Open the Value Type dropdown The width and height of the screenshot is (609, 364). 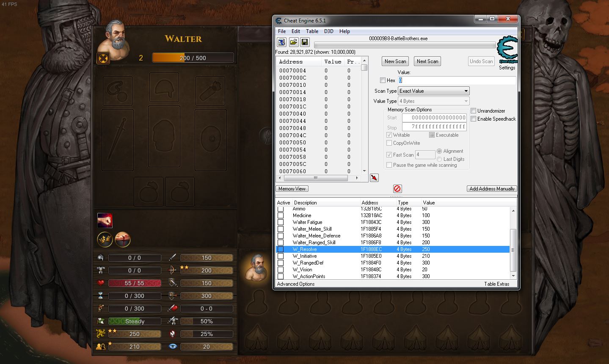434,101
